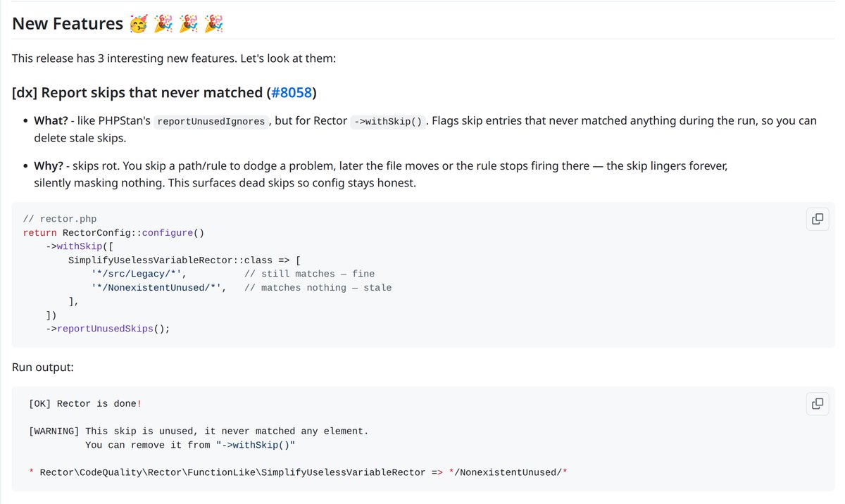Click the 'This release has 3 interesting' sentence
The height and width of the screenshot is (504, 845).
[x=174, y=58]
